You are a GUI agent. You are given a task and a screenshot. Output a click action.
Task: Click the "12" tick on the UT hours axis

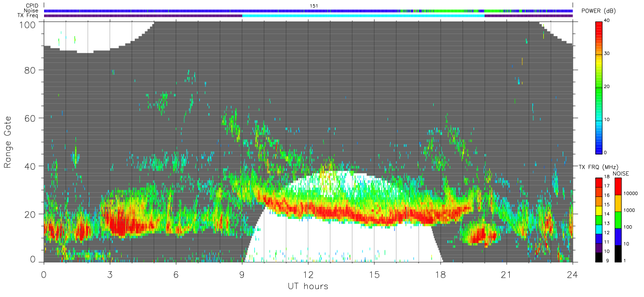coord(308,274)
